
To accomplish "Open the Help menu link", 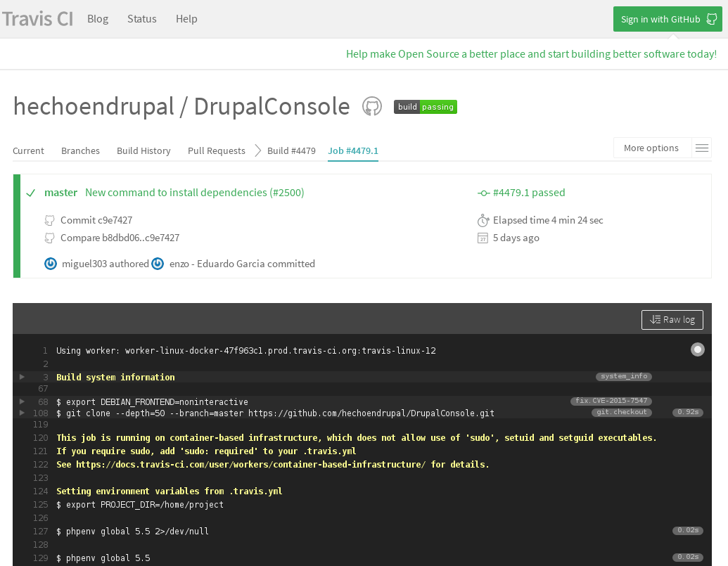I will (x=186, y=19).
